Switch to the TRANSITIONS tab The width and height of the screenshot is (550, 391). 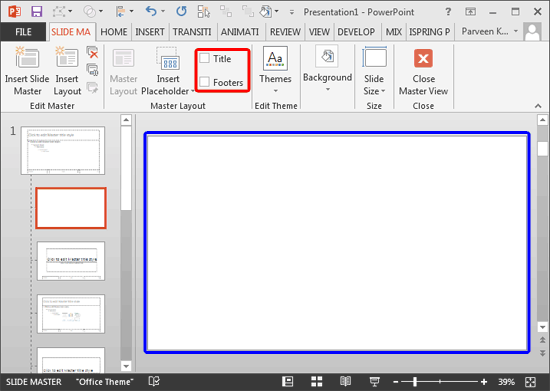coord(192,32)
